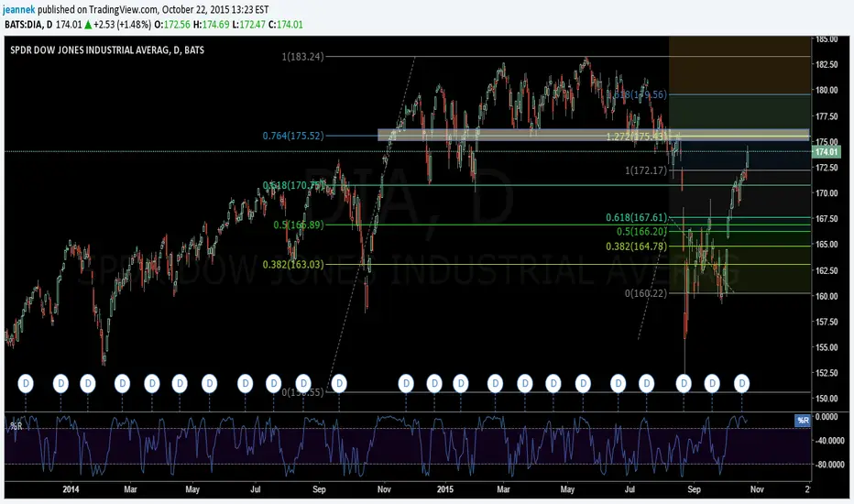Click the 162.50 price axis label
This screenshot has width=854, height=504.
[827, 270]
